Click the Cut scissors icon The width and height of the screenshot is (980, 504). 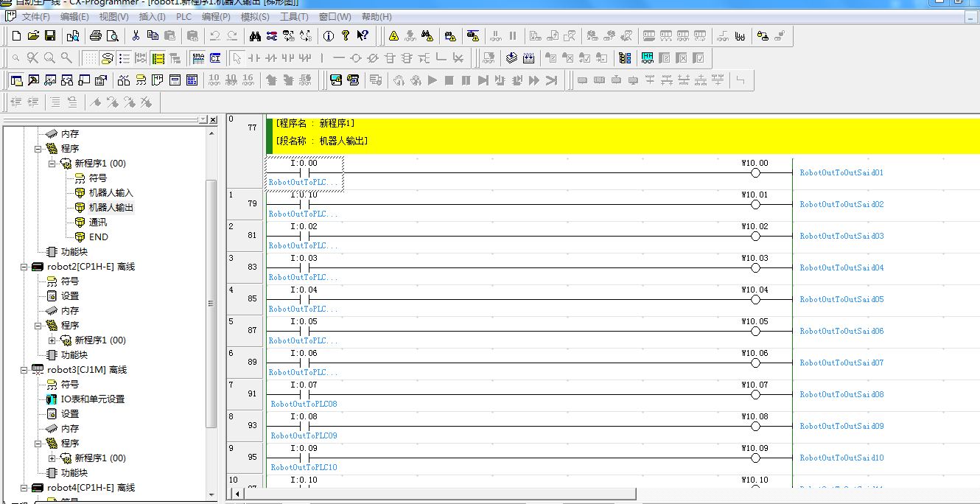coord(136,35)
